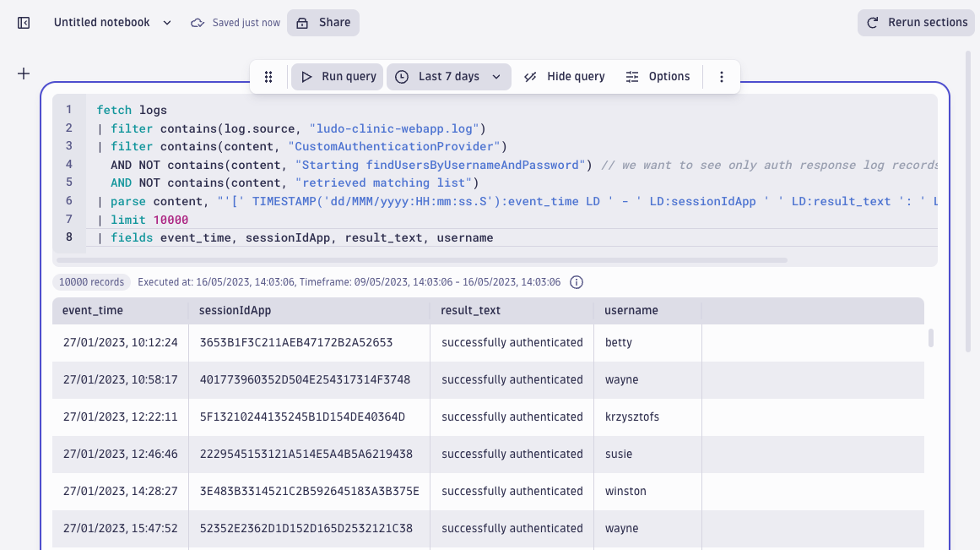The image size is (980, 550).
Task: Click the info icon next to the timeframe
Action: pyautogui.click(x=577, y=282)
